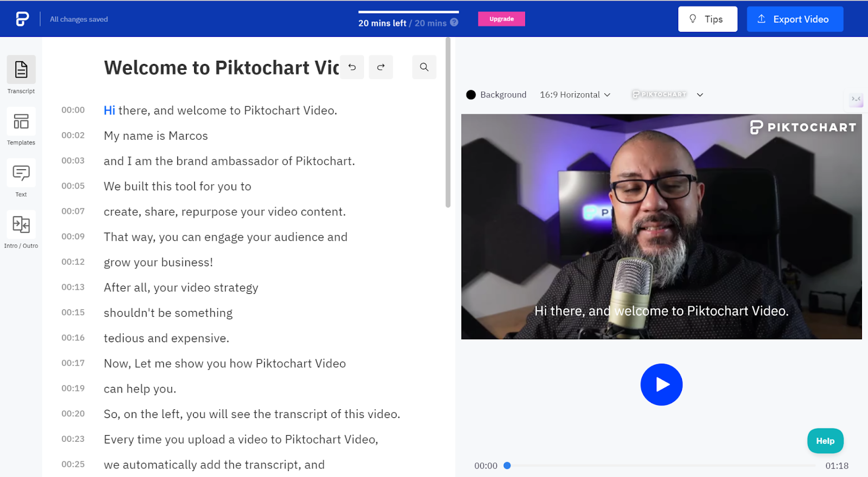Collapse the video preview panel
The image size is (868, 477).
tap(856, 99)
